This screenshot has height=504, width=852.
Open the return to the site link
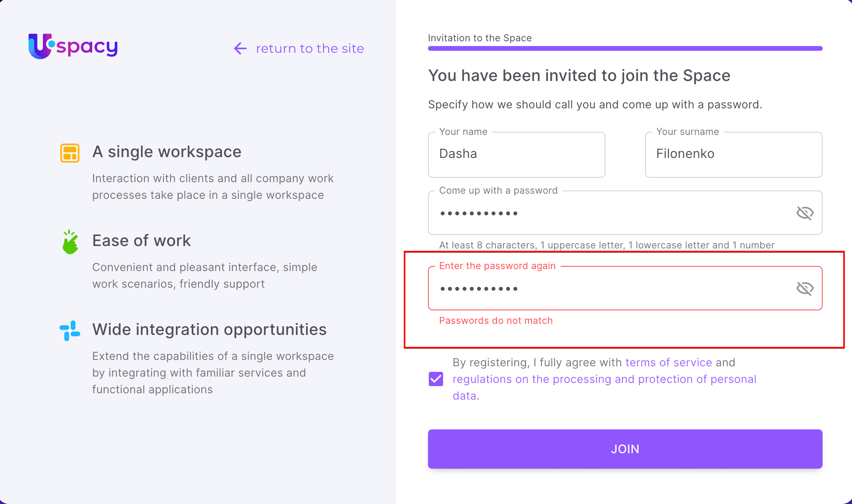pyautogui.click(x=310, y=48)
